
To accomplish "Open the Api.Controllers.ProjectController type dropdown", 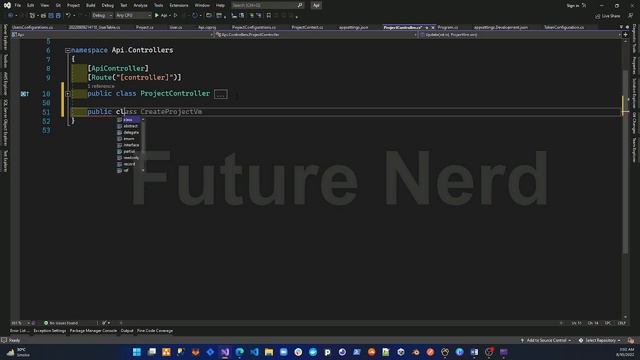I will pos(316,35).
